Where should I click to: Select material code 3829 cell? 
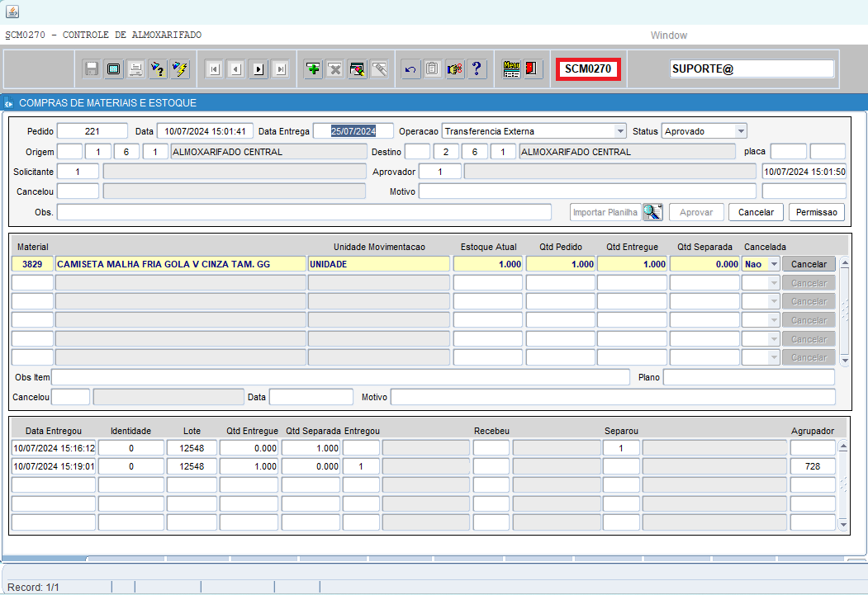pyautogui.click(x=32, y=264)
